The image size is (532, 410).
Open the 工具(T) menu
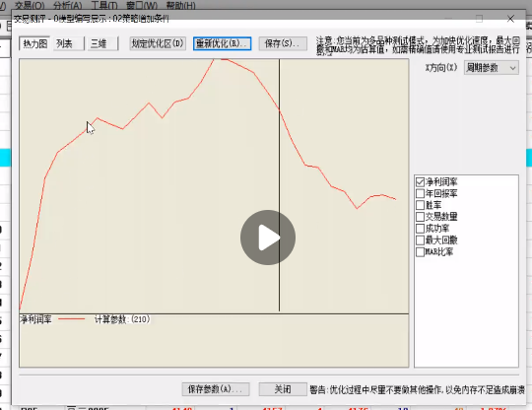[104, 5]
